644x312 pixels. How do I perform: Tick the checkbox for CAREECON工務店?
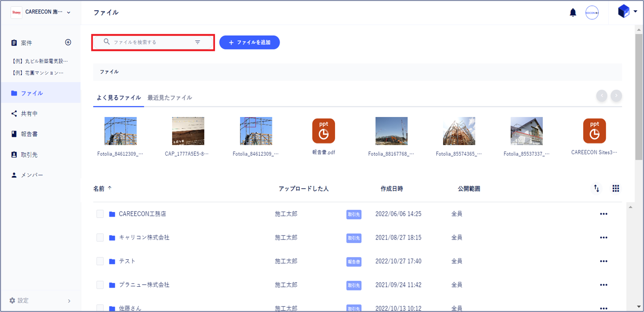pyautogui.click(x=100, y=214)
